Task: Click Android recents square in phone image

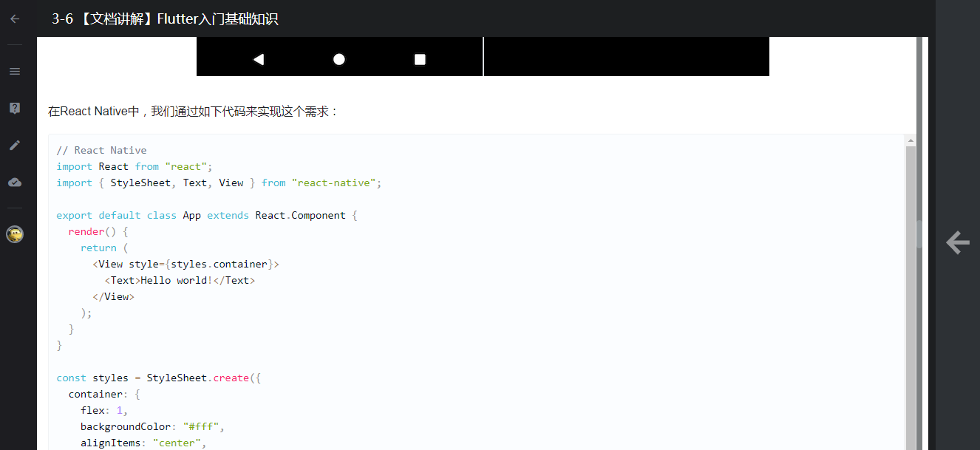Action: [x=420, y=59]
